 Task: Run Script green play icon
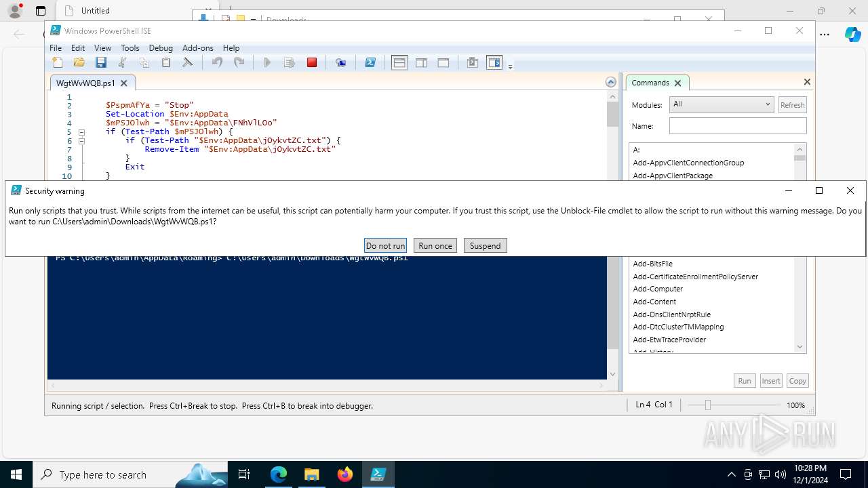click(x=267, y=63)
